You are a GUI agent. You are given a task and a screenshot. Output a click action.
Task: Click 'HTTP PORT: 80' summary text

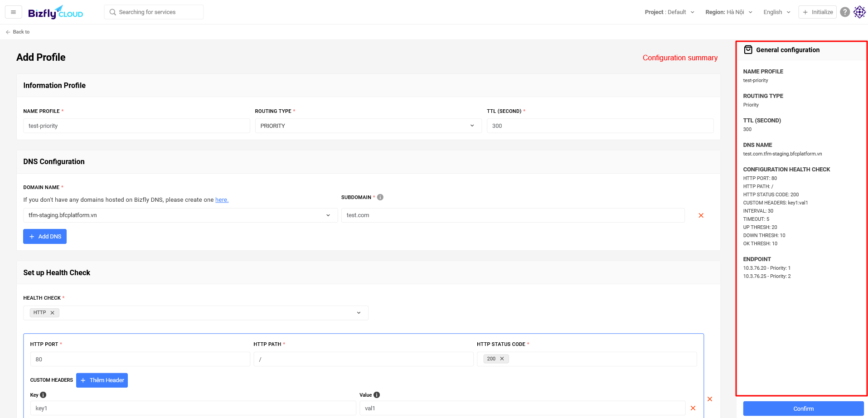pos(760,178)
